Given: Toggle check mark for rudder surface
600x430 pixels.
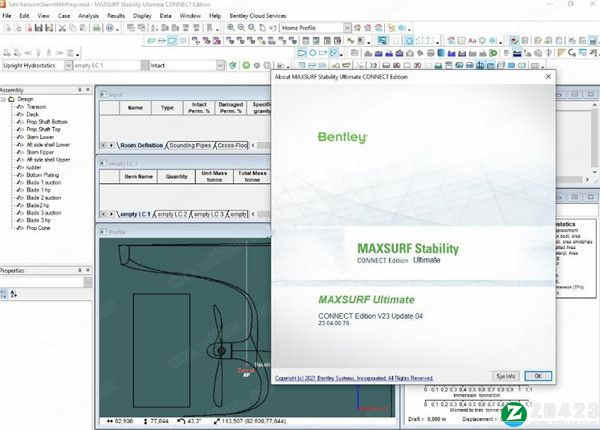Looking at the screenshot, I should [x=20, y=167].
